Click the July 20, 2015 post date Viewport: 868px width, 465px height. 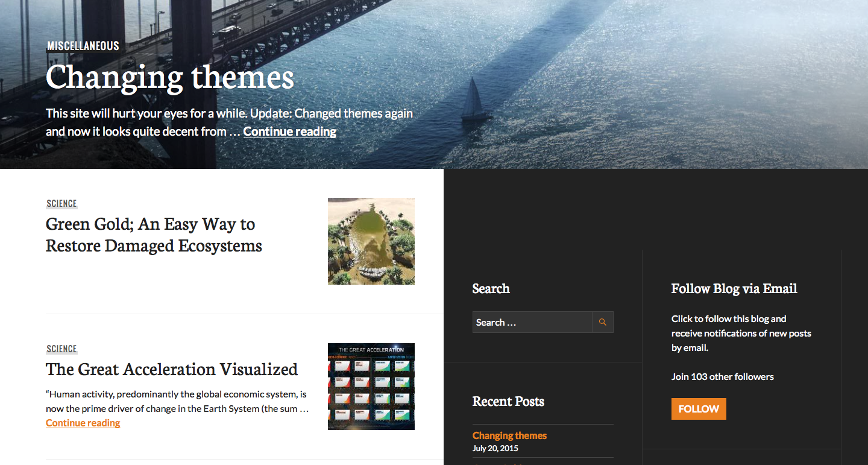495,448
